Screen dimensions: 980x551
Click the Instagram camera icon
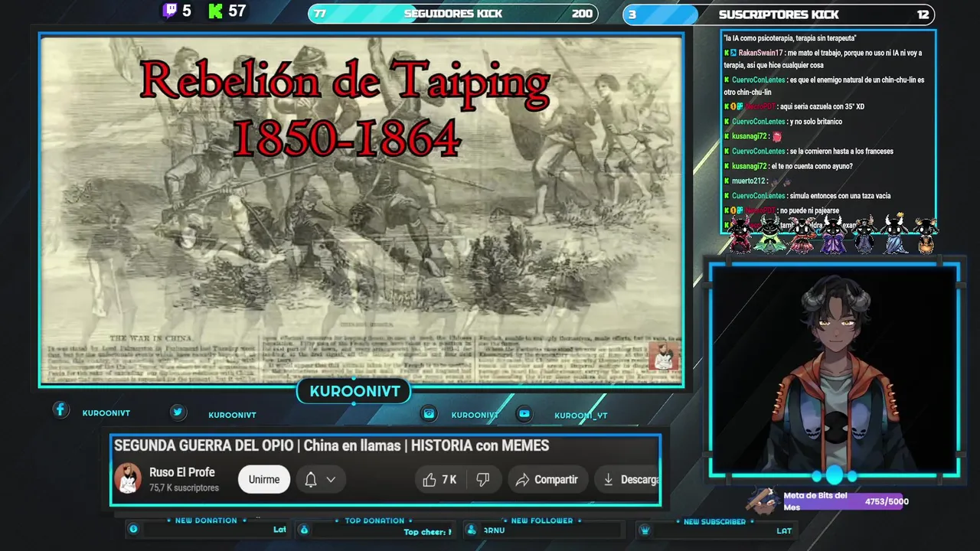[430, 413]
